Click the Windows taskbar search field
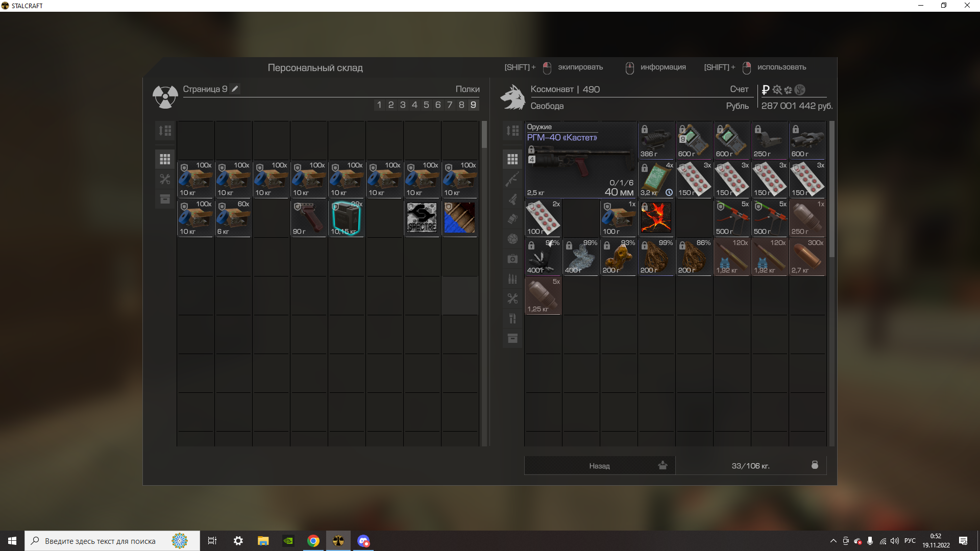Image resolution: width=980 pixels, height=551 pixels. (x=112, y=541)
